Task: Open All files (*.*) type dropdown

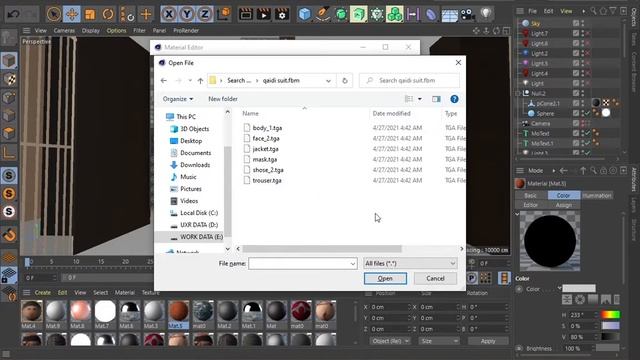Action: point(410,264)
